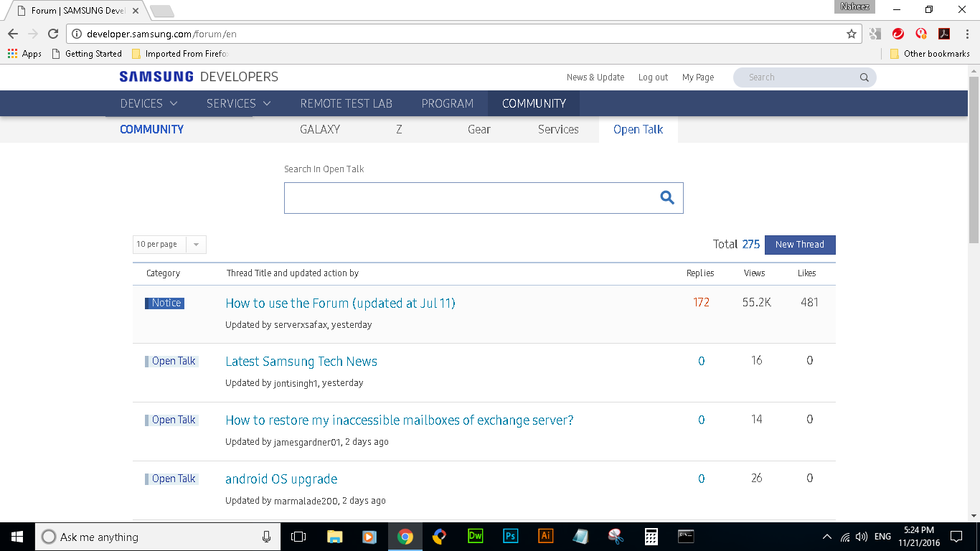Click the SAMSUNG DEVELOPERS logo
980x551 pixels.
(199, 77)
